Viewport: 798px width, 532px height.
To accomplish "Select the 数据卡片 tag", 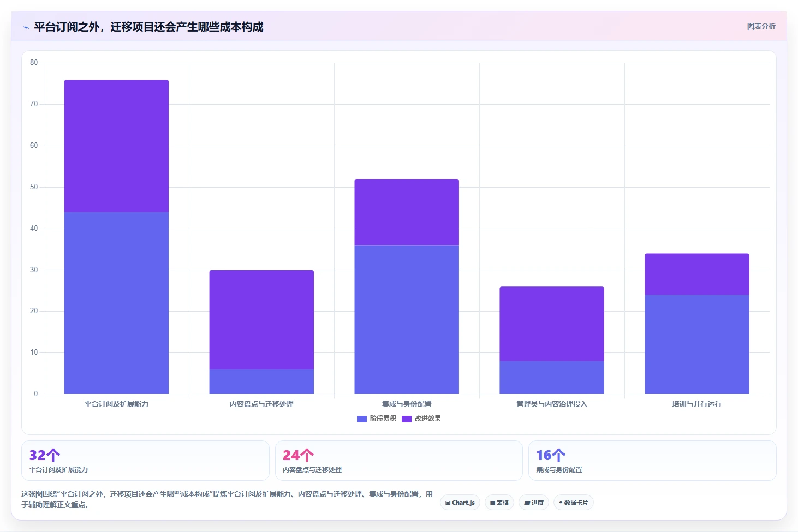I will 574,503.
